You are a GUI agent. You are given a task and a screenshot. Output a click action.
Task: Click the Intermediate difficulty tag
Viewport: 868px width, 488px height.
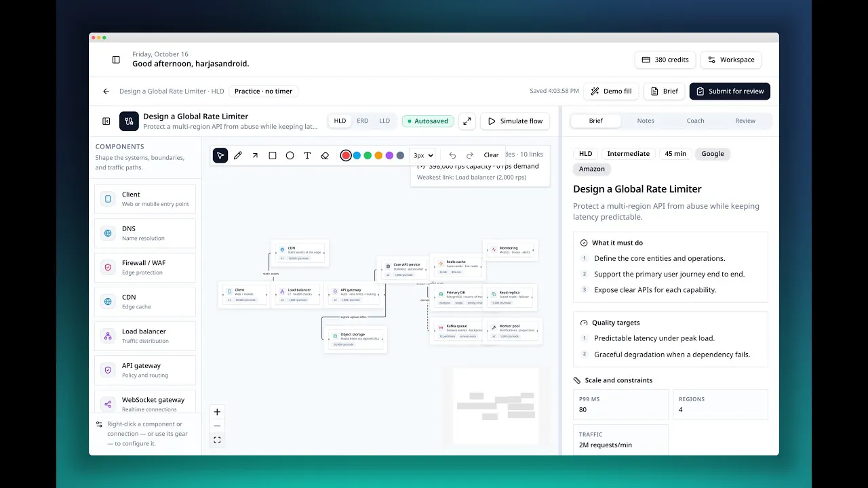pos(629,154)
